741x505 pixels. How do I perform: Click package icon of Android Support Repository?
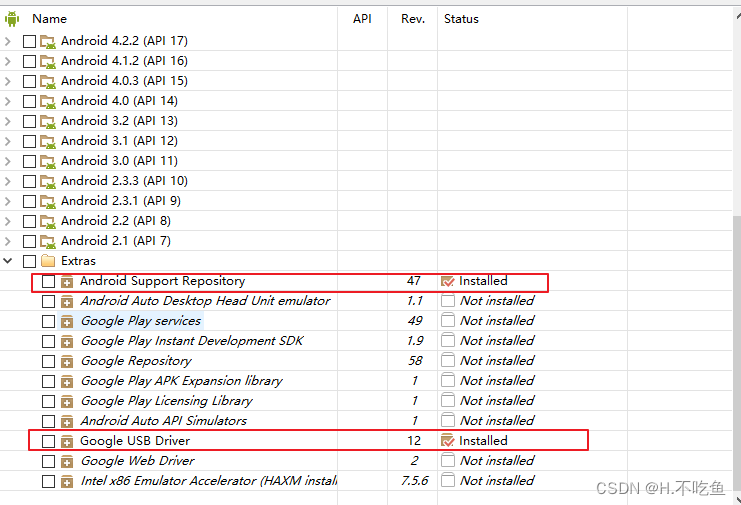click(67, 282)
